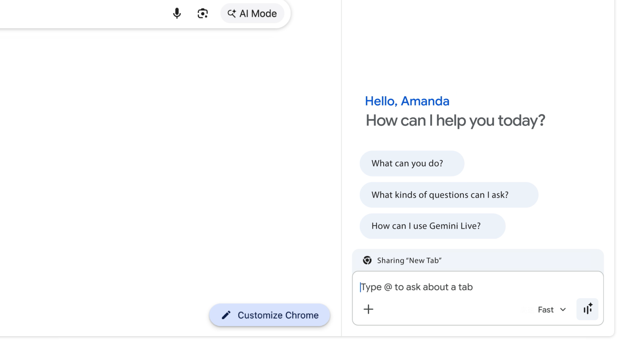Start Gemini Live with the waveform sparkle icon
This screenshot has width=644, height=362.
pyautogui.click(x=587, y=309)
